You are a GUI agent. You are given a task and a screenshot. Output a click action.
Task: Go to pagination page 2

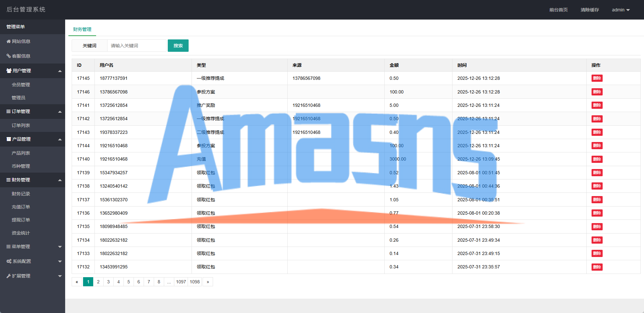pyautogui.click(x=98, y=282)
